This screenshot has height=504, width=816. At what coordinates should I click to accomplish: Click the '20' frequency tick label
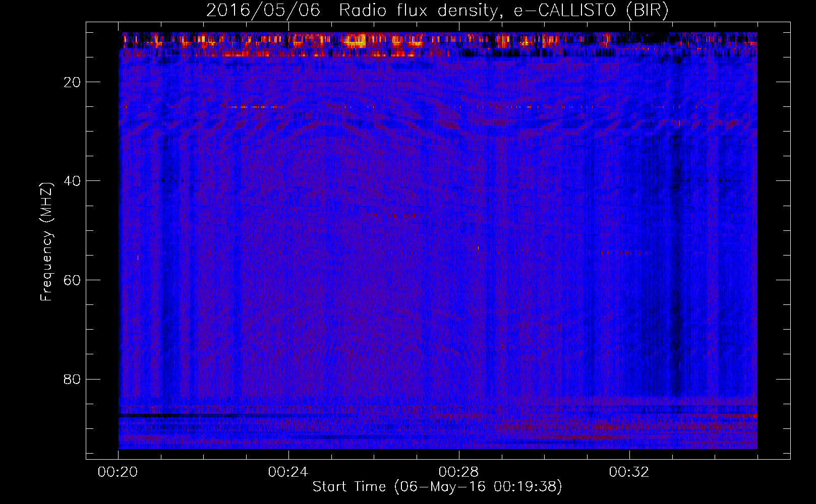73,82
